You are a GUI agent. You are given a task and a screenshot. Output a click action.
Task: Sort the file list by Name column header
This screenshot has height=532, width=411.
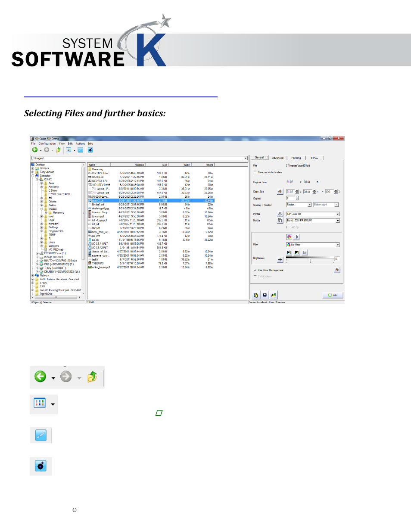tap(99, 165)
